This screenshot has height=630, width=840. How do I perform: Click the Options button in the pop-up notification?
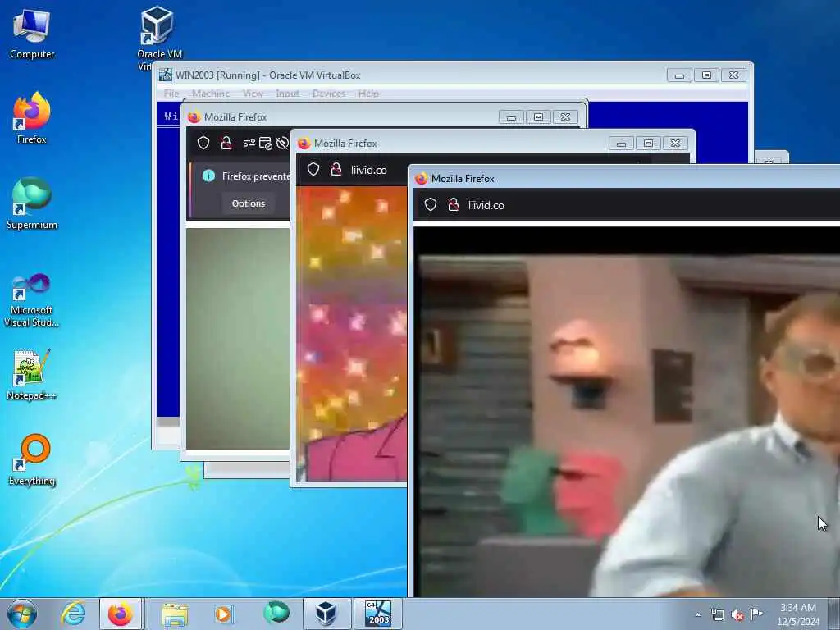248,203
